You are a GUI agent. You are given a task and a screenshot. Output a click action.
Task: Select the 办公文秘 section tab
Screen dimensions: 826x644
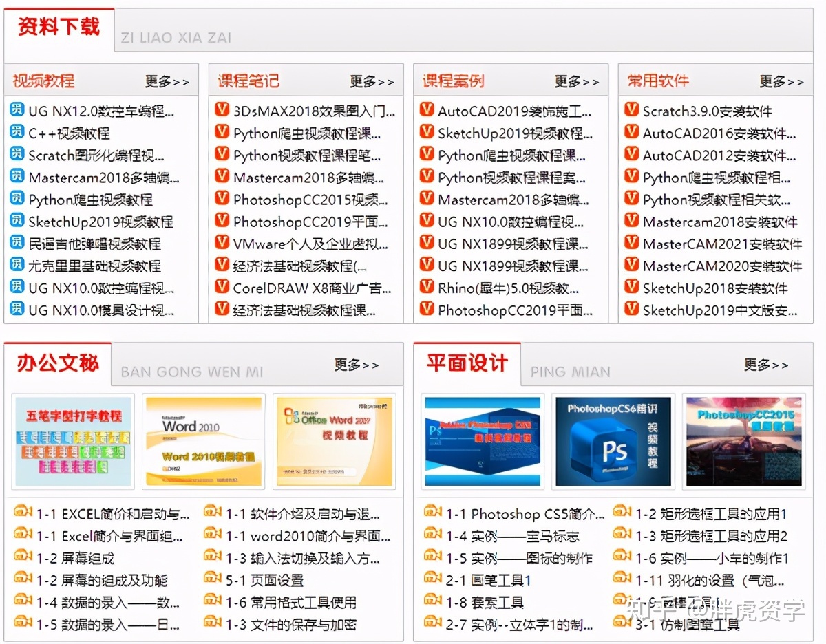point(57,363)
